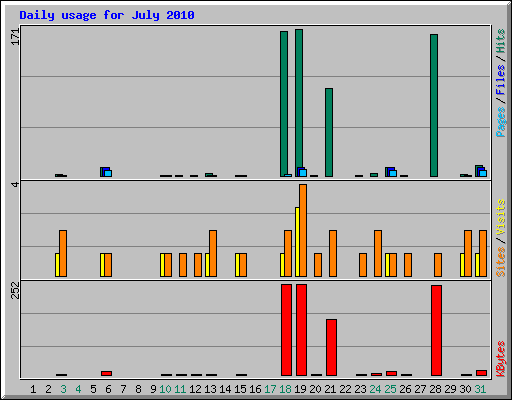Click the "252" KBytes axis maximum label
The width and height of the screenshot is (512, 400).
click(15, 290)
